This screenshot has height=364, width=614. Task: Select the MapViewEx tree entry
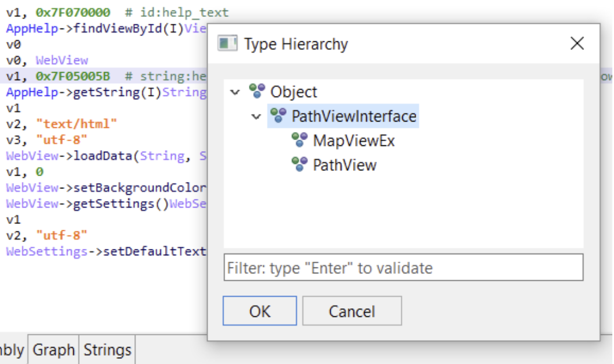point(354,141)
